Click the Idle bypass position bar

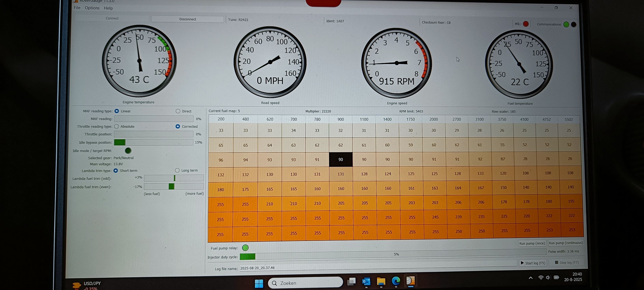click(154, 142)
